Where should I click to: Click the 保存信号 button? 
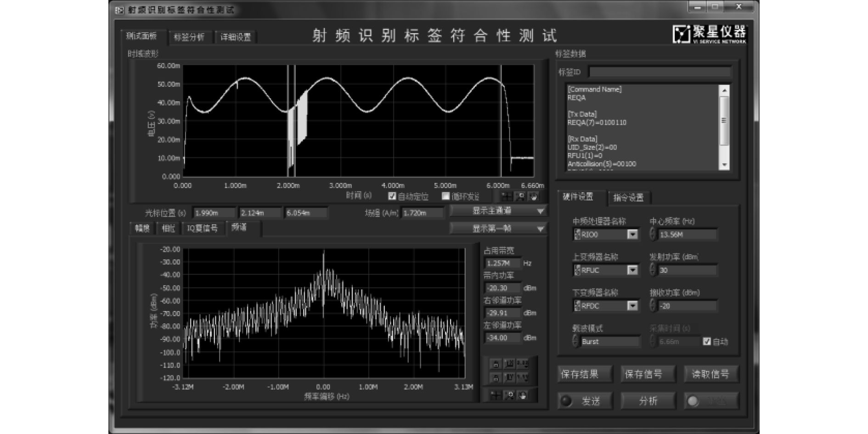[648, 374]
